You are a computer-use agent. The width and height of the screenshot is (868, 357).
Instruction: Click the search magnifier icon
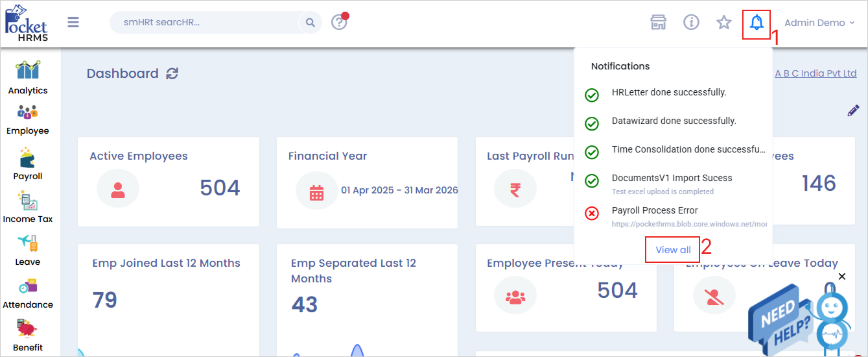coord(311,23)
